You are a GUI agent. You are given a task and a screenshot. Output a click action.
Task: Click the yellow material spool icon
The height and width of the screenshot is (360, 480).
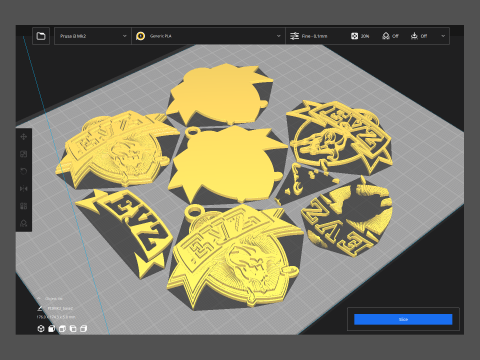click(x=141, y=36)
